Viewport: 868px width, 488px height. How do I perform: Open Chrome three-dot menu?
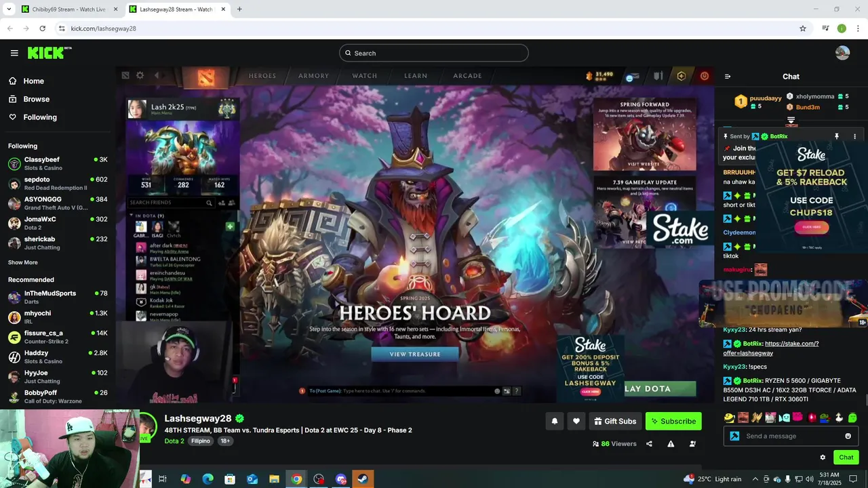(859, 28)
